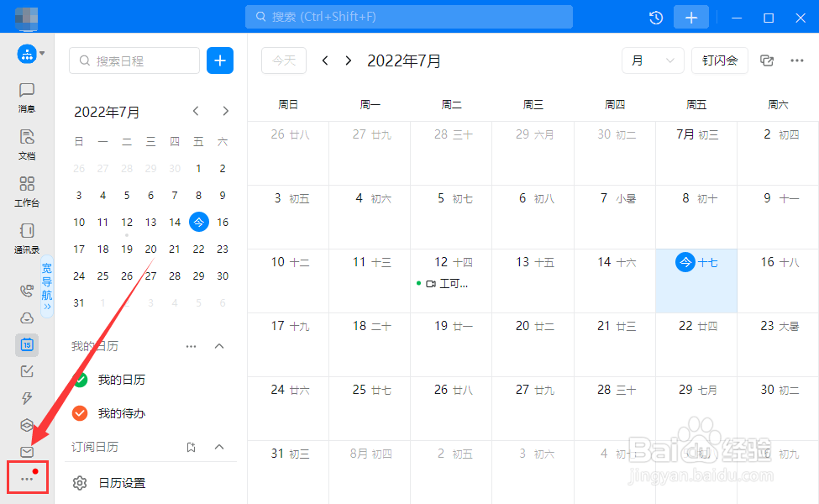The width and height of the screenshot is (819, 504).
Task: Open the 月 view dropdown
Action: 653,60
